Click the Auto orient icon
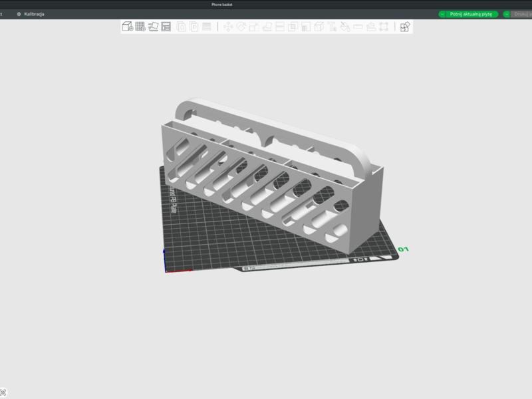This screenshot has height=399, width=532. pyautogui.click(x=154, y=27)
